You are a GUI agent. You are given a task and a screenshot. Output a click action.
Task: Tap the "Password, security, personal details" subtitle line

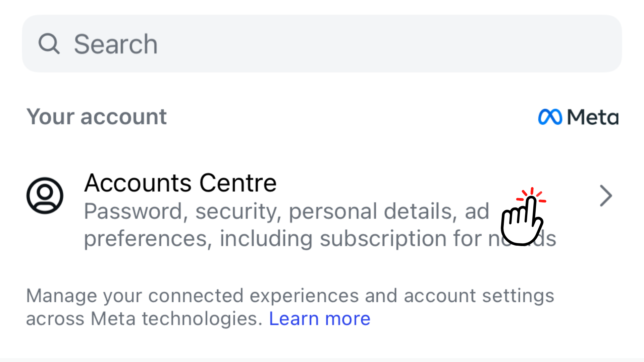(x=286, y=211)
